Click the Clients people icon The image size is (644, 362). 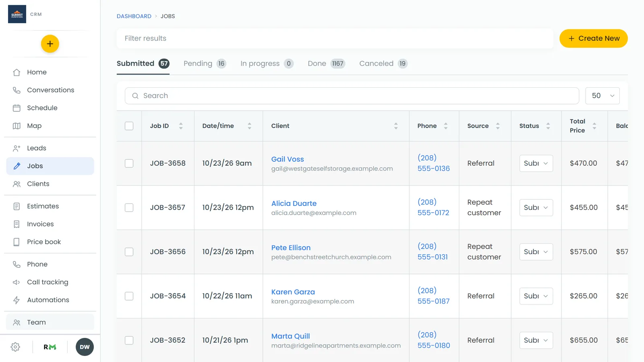(17, 184)
